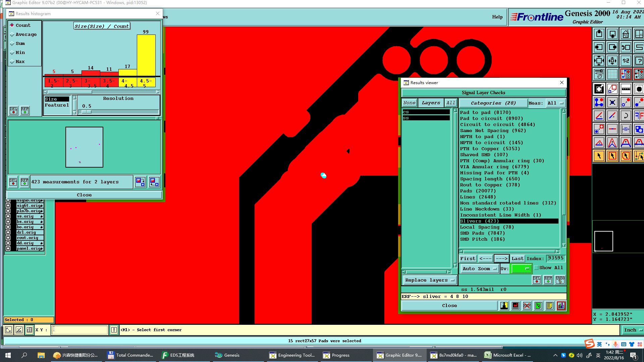Open the green Sv color dropdown
The height and width of the screenshot is (362, 644).
click(521, 269)
